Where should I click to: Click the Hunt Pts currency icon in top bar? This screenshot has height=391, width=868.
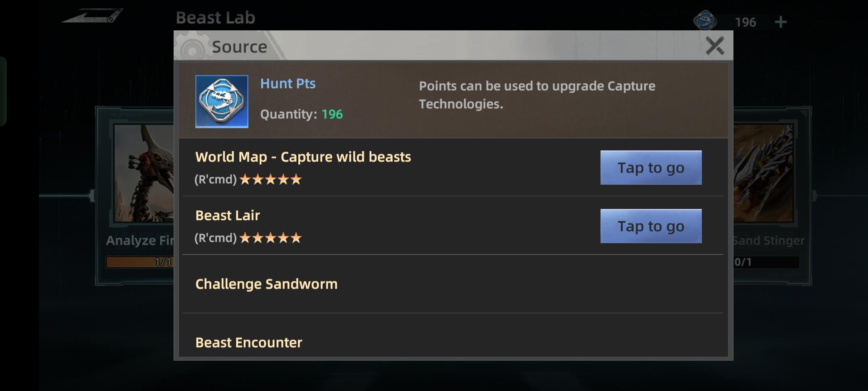[x=705, y=21]
